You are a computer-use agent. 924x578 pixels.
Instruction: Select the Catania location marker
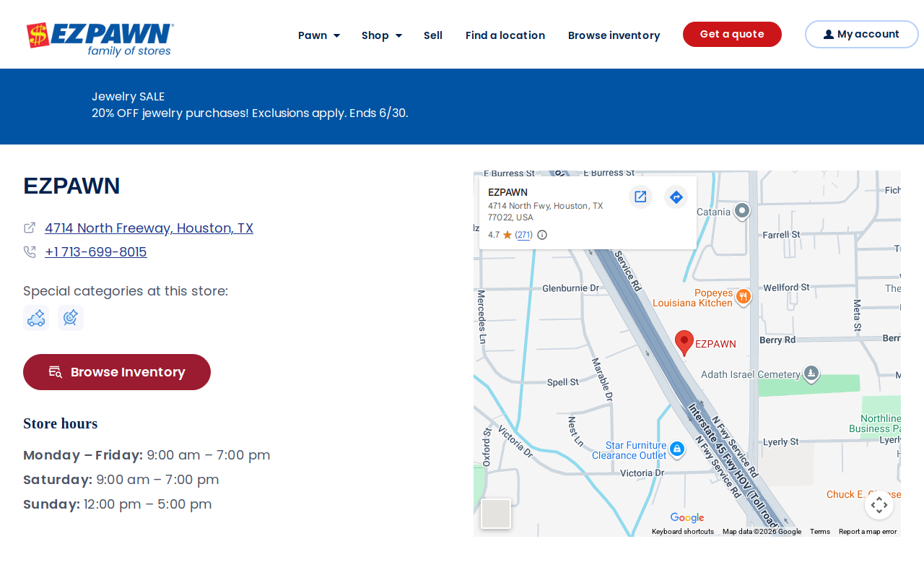pos(742,211)
